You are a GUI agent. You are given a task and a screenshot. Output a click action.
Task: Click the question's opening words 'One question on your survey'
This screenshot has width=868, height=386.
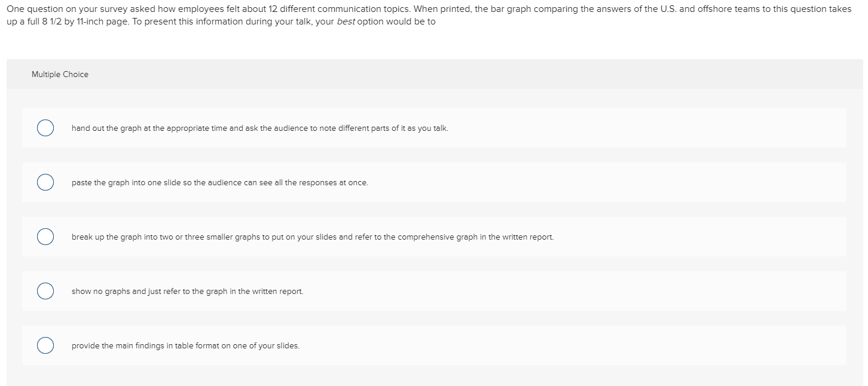[x=62, y=10]
